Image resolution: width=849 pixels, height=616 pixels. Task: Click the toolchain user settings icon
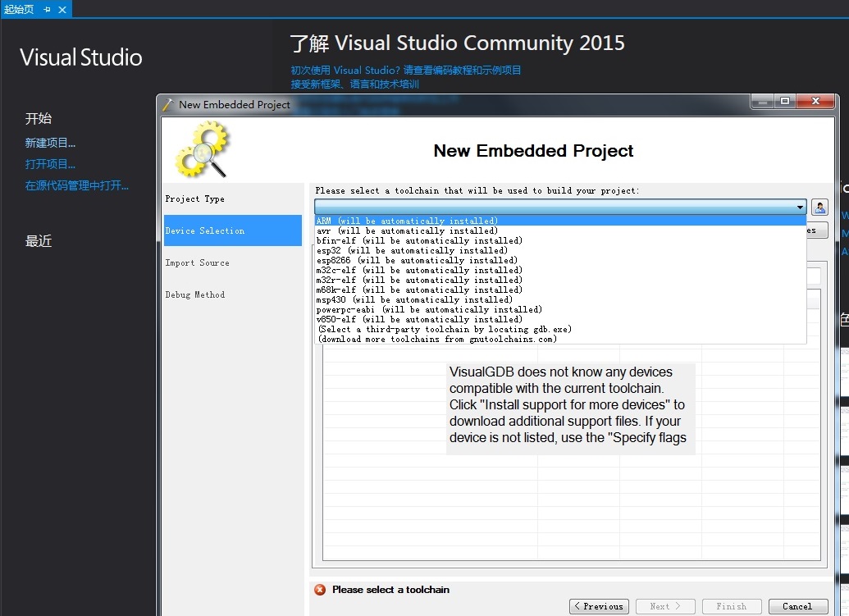[819, 207]
